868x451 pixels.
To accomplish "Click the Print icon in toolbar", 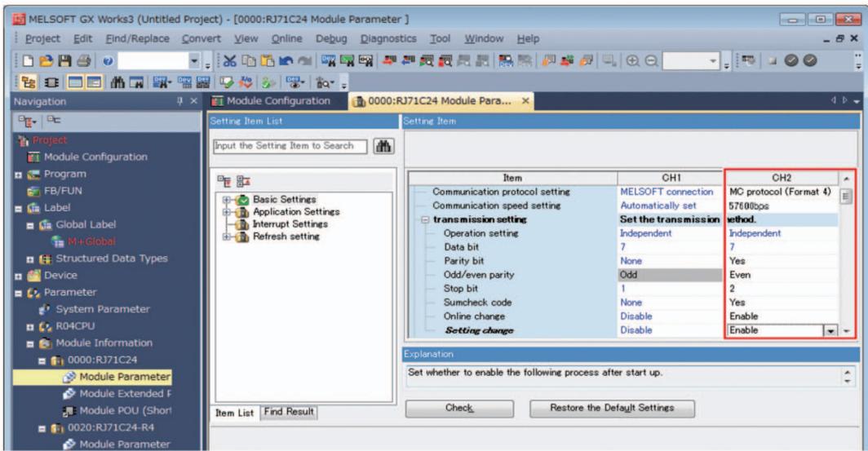I will click(x=83, y=61).
